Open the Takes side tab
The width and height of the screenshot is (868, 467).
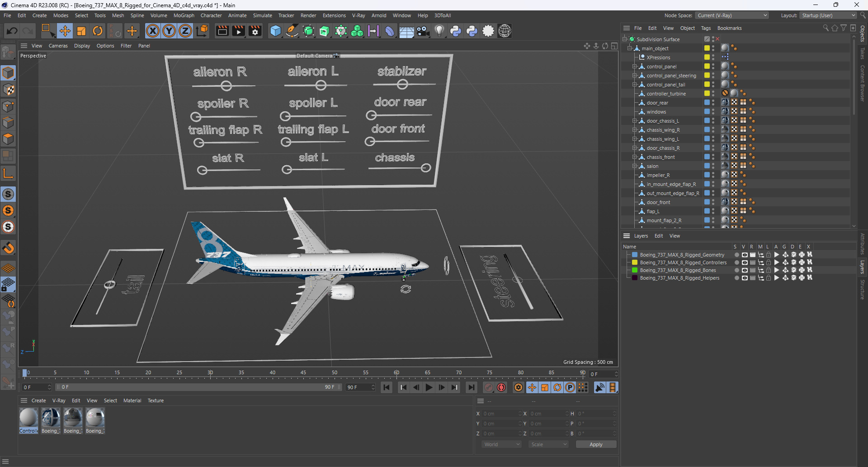[x=863, y=53]
